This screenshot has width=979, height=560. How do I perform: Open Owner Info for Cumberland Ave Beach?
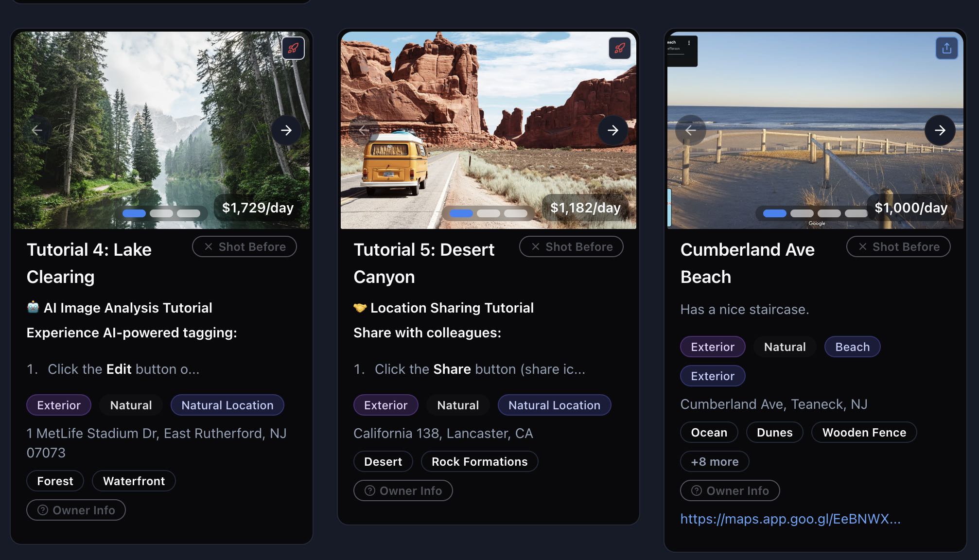click(730, 490)
